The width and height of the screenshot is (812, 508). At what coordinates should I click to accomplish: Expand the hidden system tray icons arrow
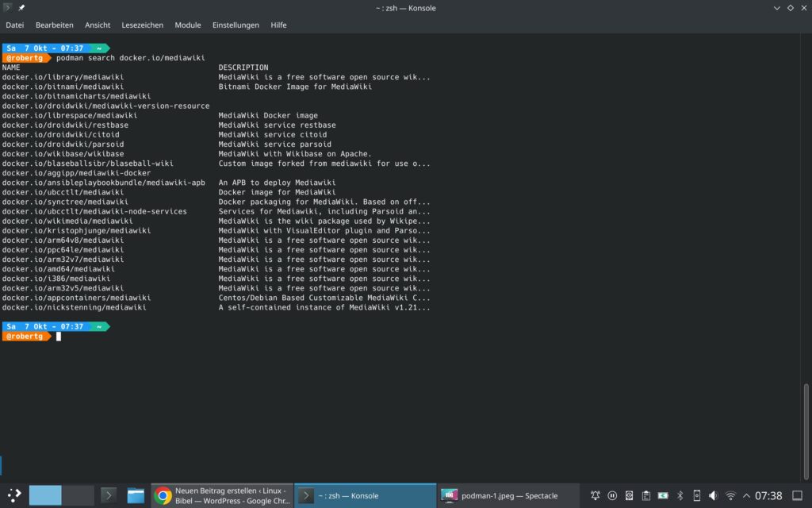pyautogui.click(x=746, y=495)
